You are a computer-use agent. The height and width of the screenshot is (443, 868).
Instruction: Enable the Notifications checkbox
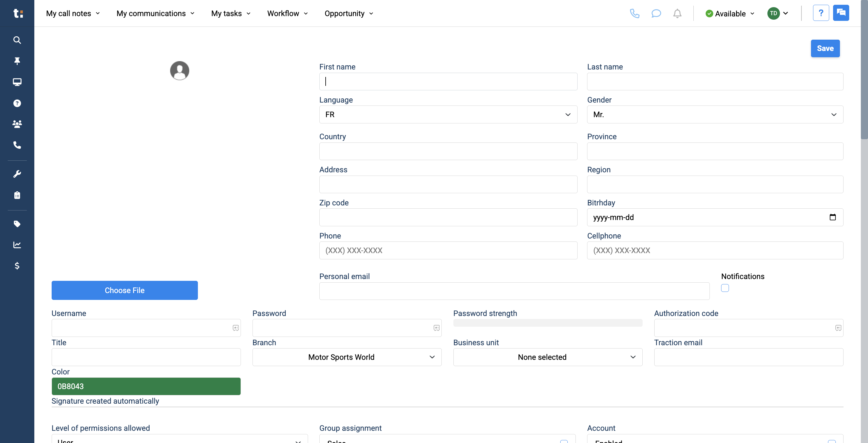click(x=725, y=288)
